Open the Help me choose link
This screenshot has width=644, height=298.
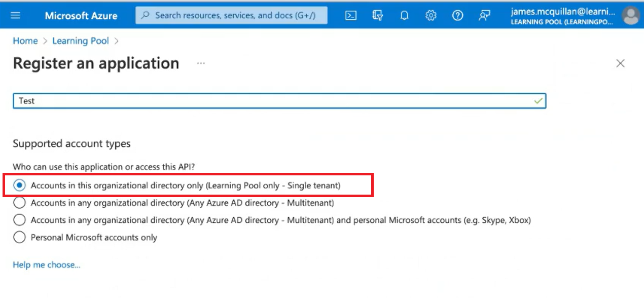pyautogui.click(x=47, y=265)
